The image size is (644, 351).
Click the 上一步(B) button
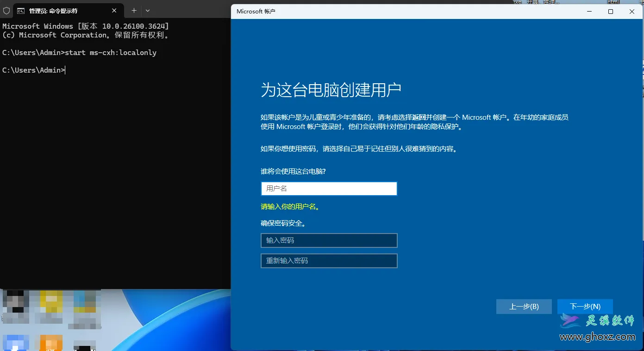point(524,307)
